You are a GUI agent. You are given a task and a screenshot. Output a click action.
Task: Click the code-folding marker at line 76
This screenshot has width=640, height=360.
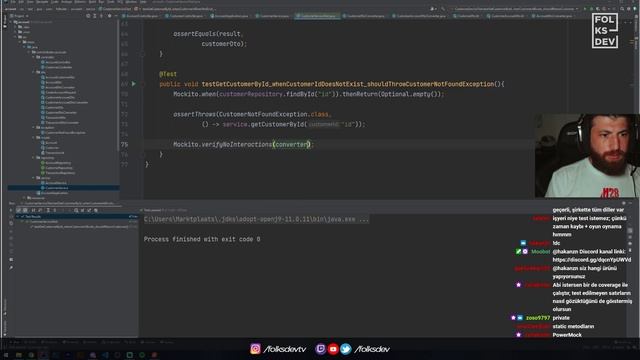point(143,154)
